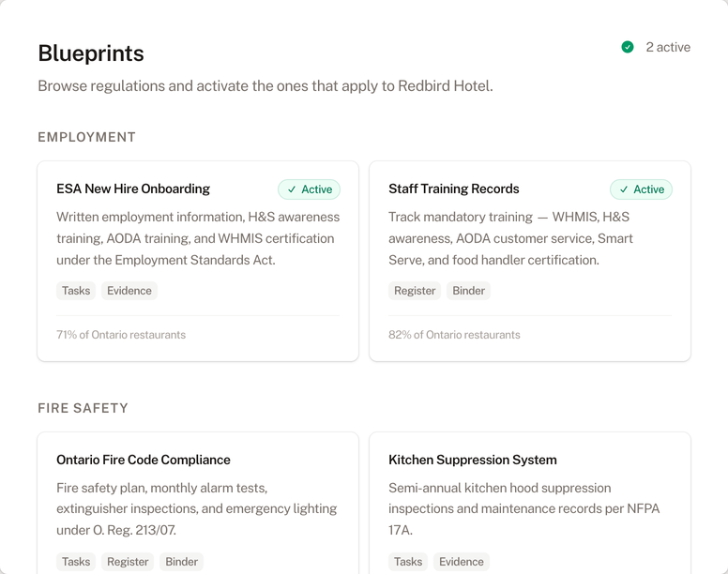This screenshot has width=728, height=574.
Task: Toggle Active badge on ESA New Hire Onboarding
Action: 309,189
